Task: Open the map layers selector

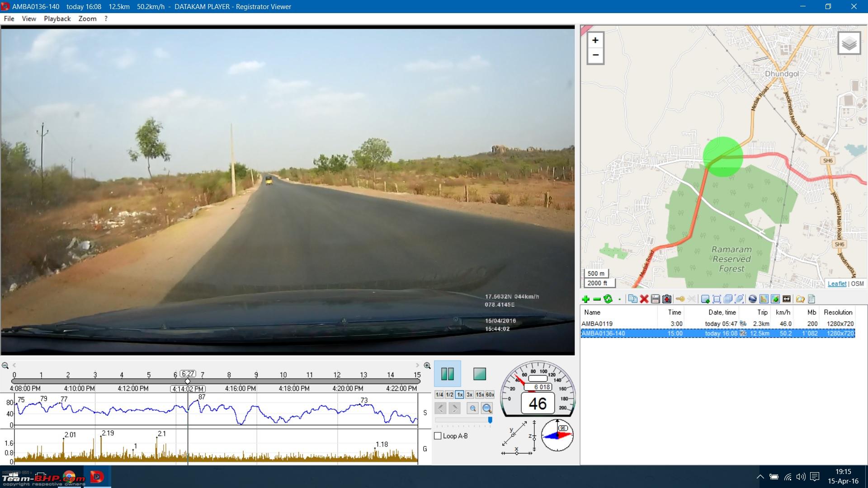Action: (x=849, y=43)
